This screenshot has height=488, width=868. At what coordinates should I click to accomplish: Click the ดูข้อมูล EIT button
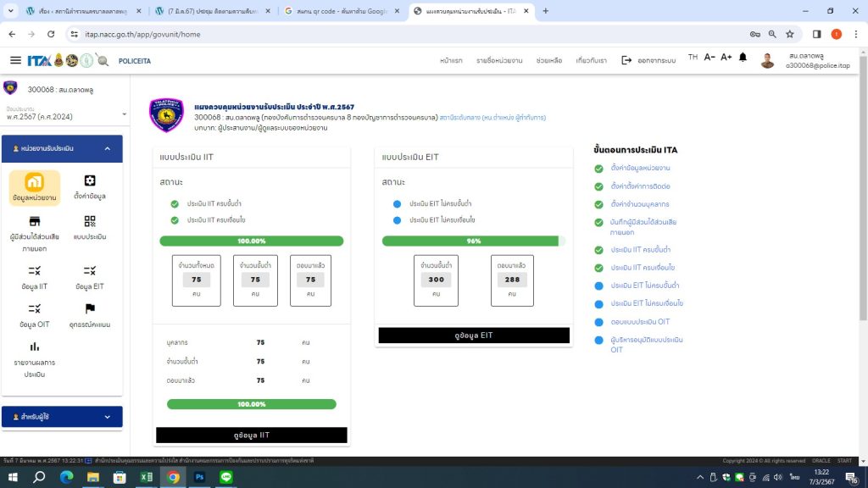[x=474, y=335]
